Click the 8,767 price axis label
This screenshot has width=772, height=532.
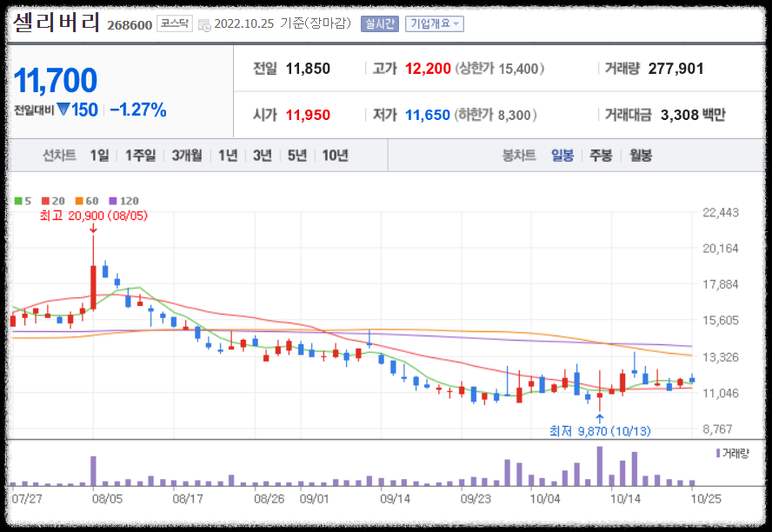717,429
